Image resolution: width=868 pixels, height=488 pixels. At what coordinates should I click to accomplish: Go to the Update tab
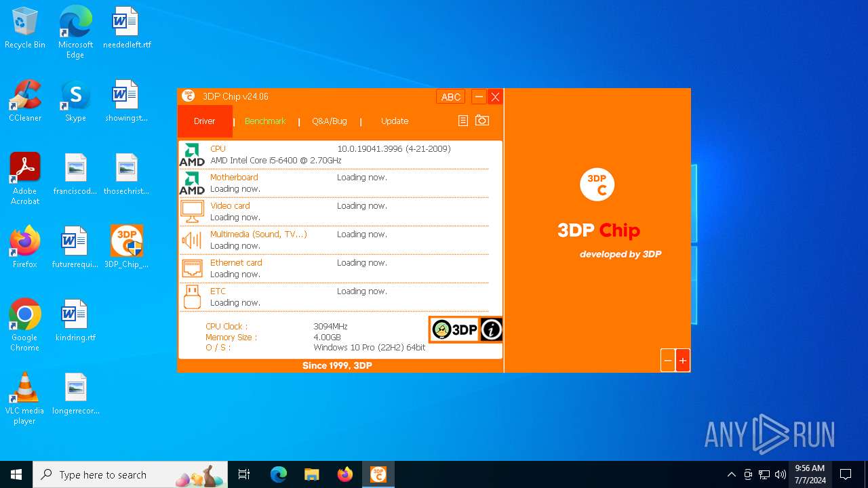pyautogui.click(x=395, y=121)
